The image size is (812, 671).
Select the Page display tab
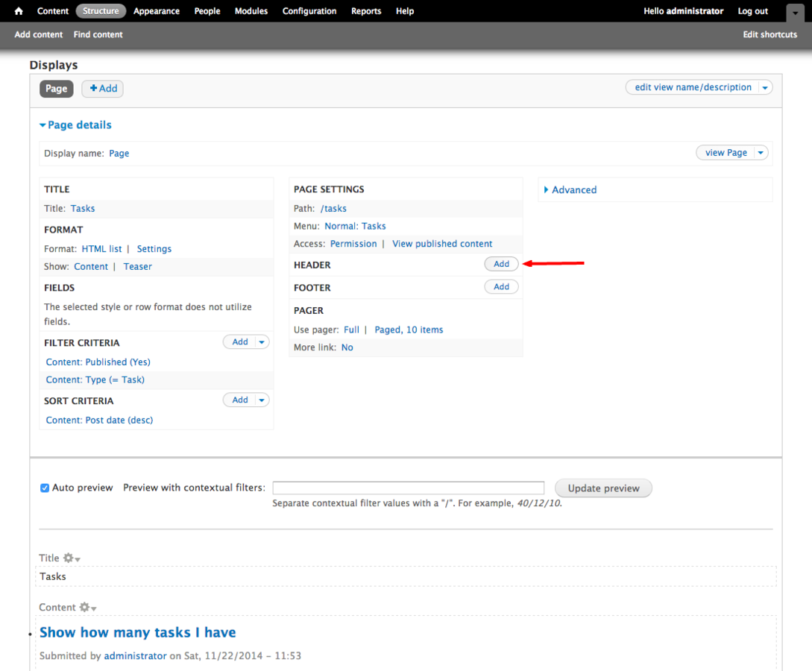[57, 89]
